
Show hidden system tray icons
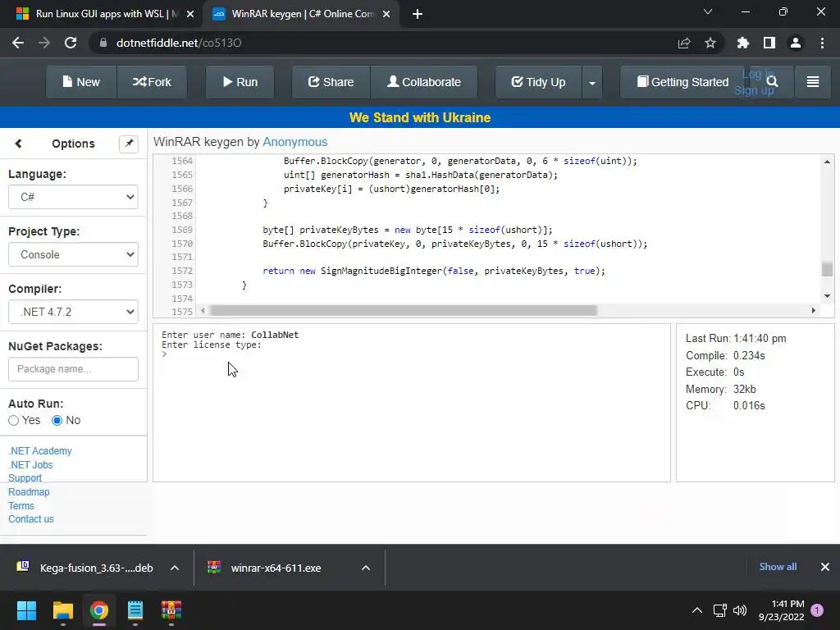[x=697, y=610]
